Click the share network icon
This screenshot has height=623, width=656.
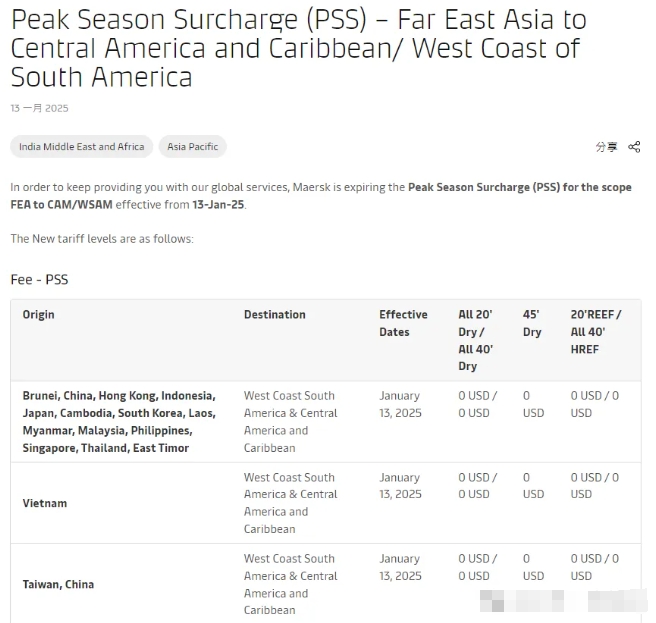coord(634,147)
